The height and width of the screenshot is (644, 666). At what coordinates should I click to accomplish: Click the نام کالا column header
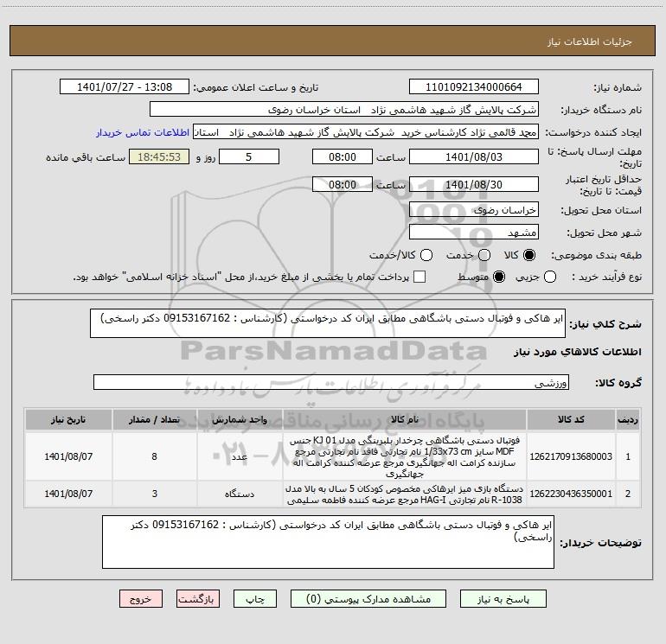pyautogui.click(x=405, y=419)
